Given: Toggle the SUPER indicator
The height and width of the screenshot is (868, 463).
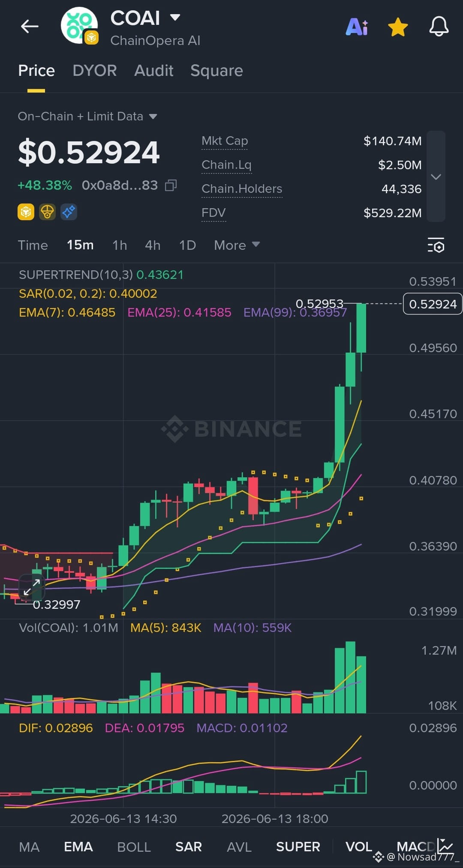Looking at the screenshot, I should tap(298, 847).
